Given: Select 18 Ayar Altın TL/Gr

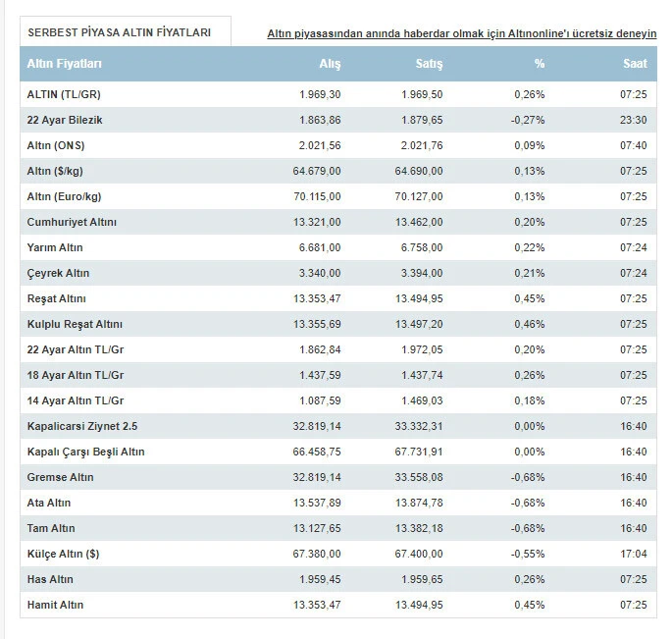Looking at the screenshot, I should click(x=77, y=375).
